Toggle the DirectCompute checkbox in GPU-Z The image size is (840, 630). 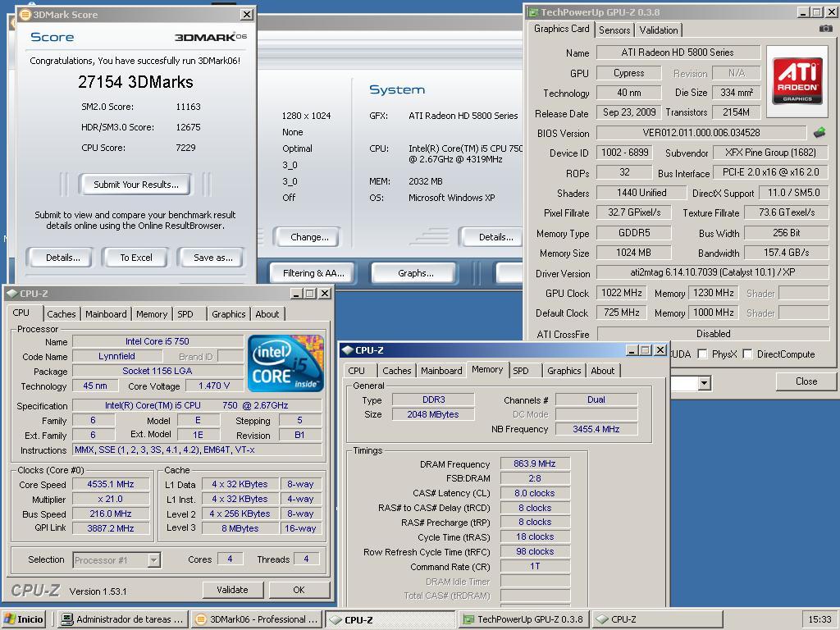(748, 354)
